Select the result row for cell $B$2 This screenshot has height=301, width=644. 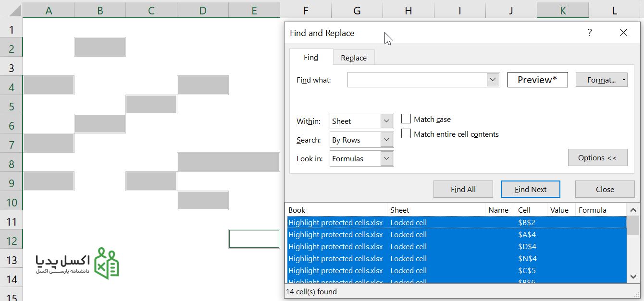pyautogui.click(x=457, y=222)
